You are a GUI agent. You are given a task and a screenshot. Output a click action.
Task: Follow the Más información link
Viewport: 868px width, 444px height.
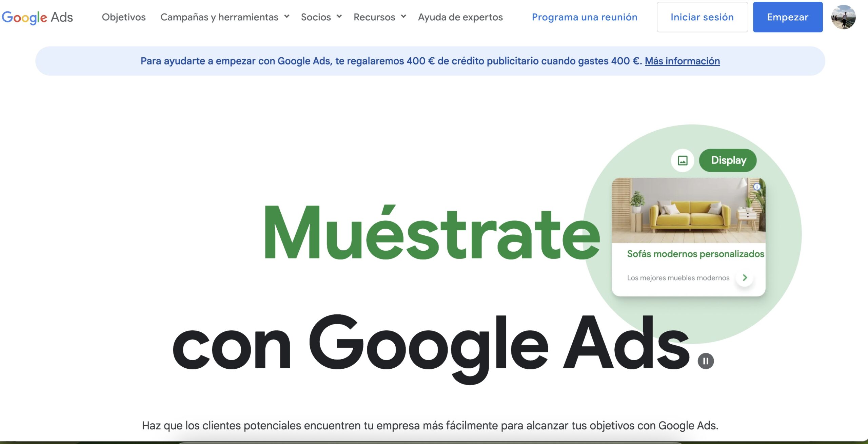point(682,61)
